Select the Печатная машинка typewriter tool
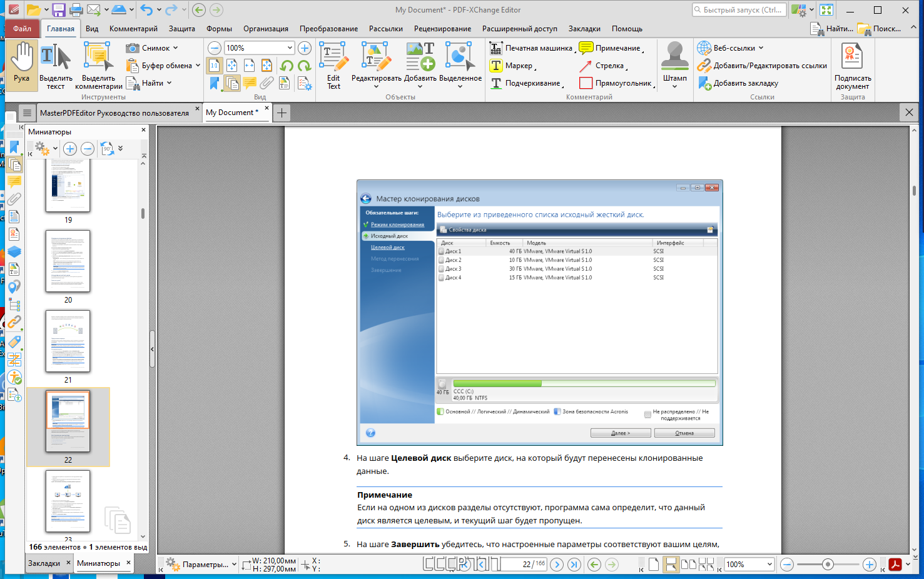Viewport: 924px width, 579px height. tap(531, 48)
